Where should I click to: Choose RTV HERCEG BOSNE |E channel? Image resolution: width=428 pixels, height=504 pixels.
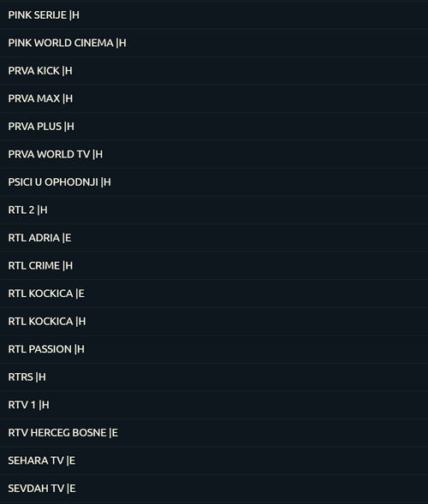click(214, 433)
